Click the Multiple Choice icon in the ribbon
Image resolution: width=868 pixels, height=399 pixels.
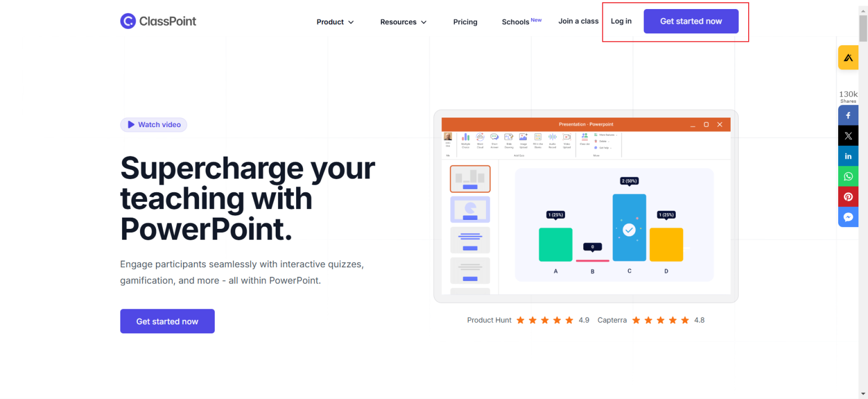coord(466,140)
